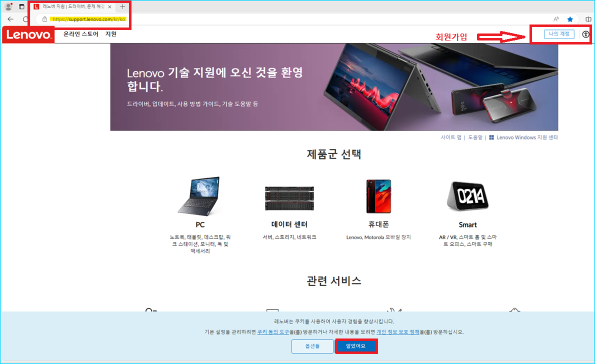Click the 휴대폰 category label
Screen dimensions: 595x364
tap(378, 224)
